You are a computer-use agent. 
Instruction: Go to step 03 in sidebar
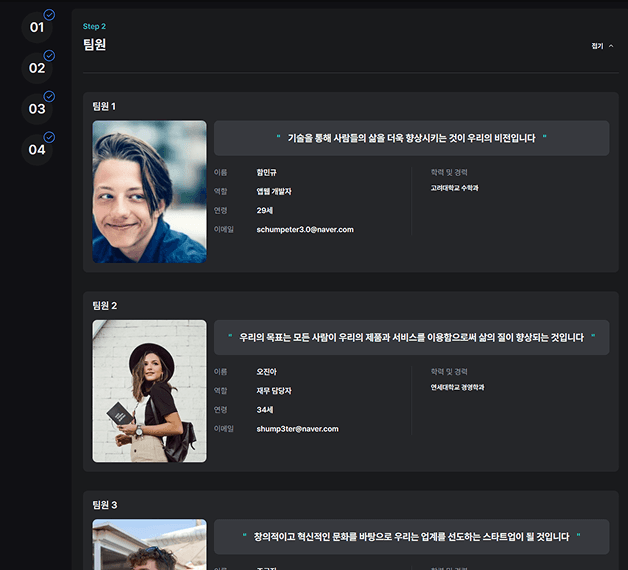tap(37, 109)
